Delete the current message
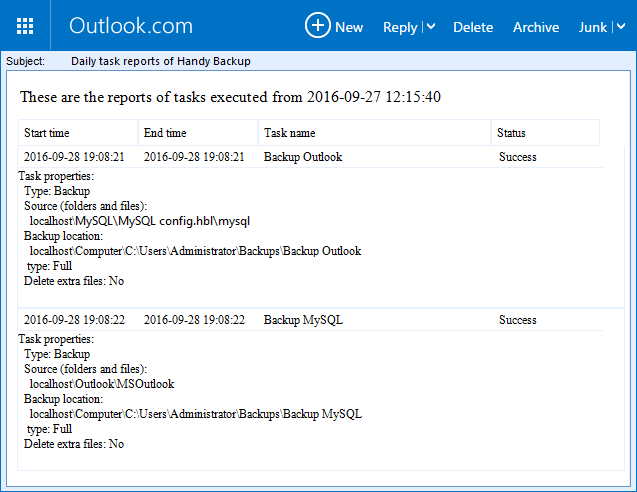The width and height of the screenshot is (637, 492). (473, 27)
